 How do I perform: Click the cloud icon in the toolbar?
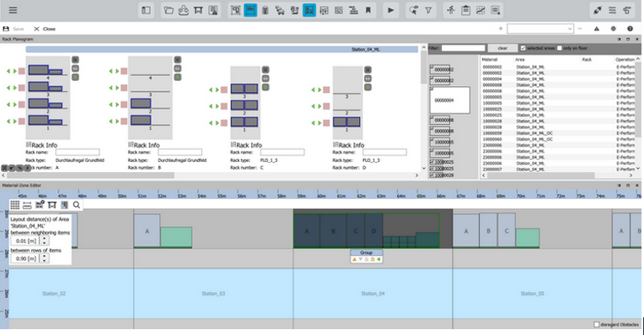[183, 10]
